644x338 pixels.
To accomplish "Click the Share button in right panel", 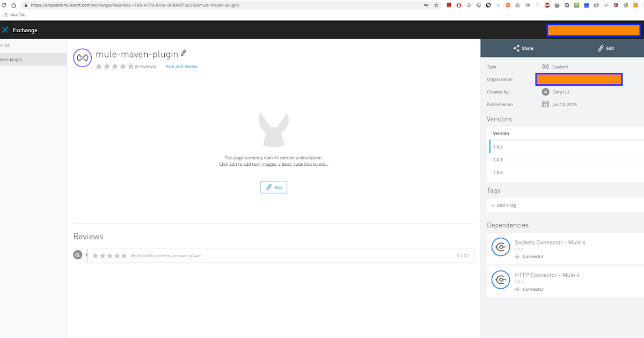I will tap(523, 48).
